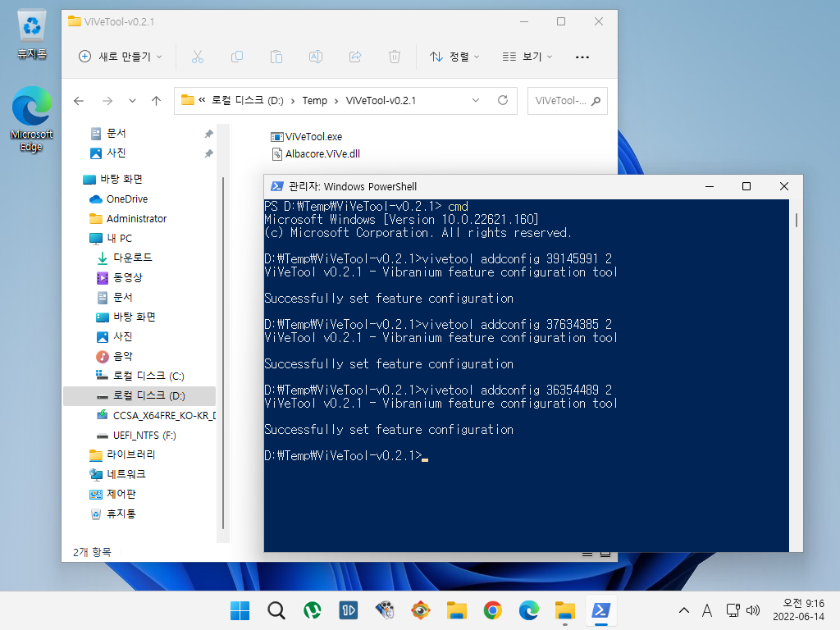The width and height of the screenshot is (840, 630).
Task: Show hidden tray icons chevron
Action: point(684,610)
